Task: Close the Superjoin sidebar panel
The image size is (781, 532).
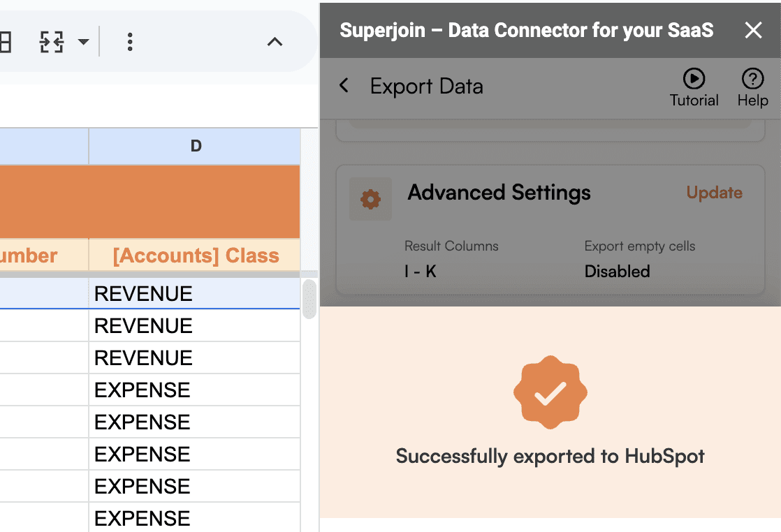Action: coord(753,30)
